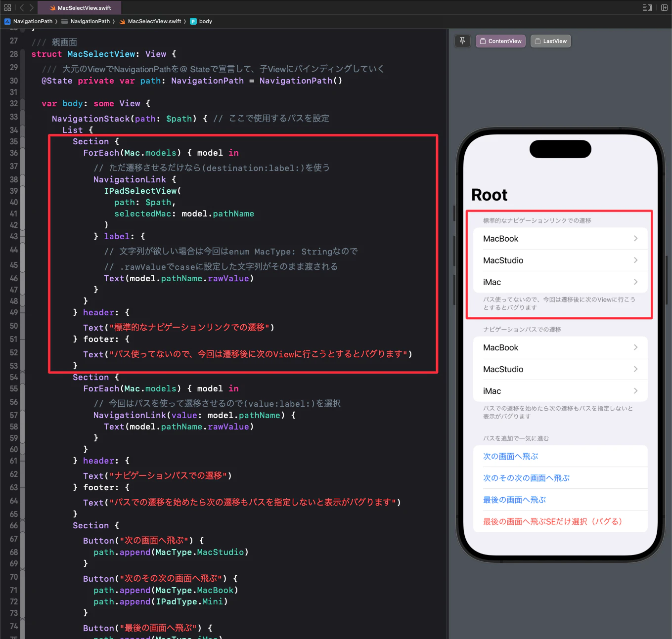Switch preview to LastView
Viewport: 672px width, 639px height.
551,41
